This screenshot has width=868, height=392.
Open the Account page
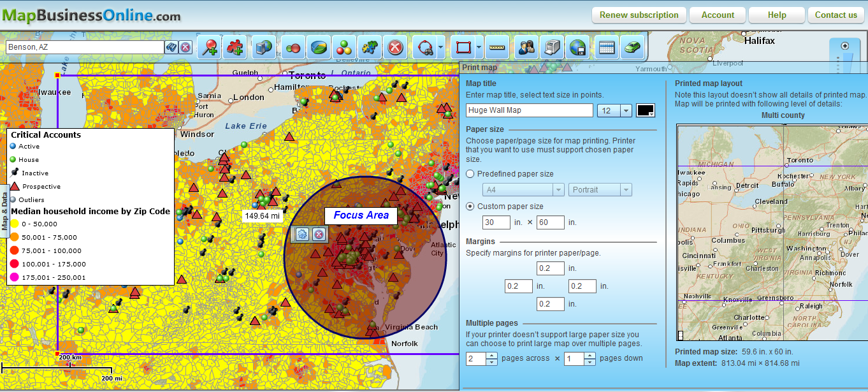(718, 15)
